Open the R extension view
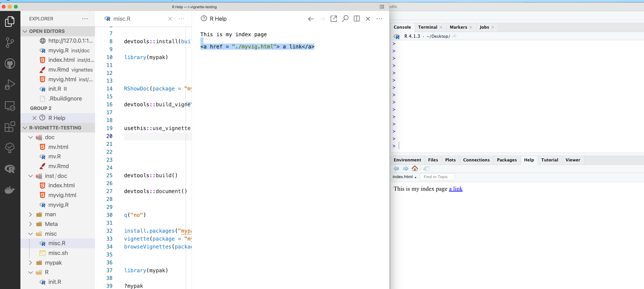The image size is (644, 289). coord(10,169)
